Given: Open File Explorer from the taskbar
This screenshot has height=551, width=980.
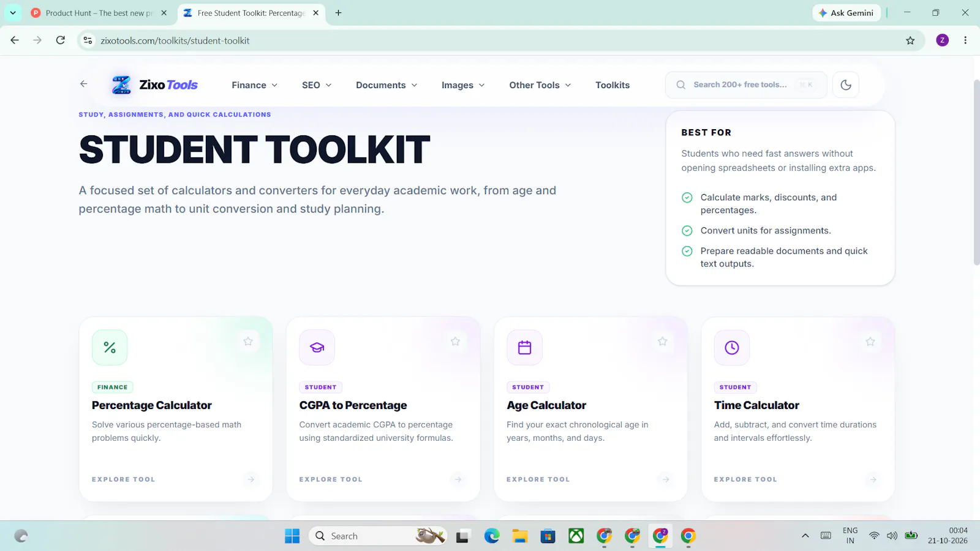Looking at the screenshot, I should pos(520,536).
